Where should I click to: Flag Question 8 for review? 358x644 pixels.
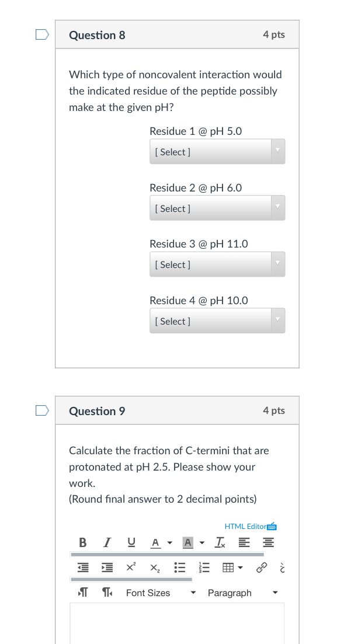(x=42, y=35)
